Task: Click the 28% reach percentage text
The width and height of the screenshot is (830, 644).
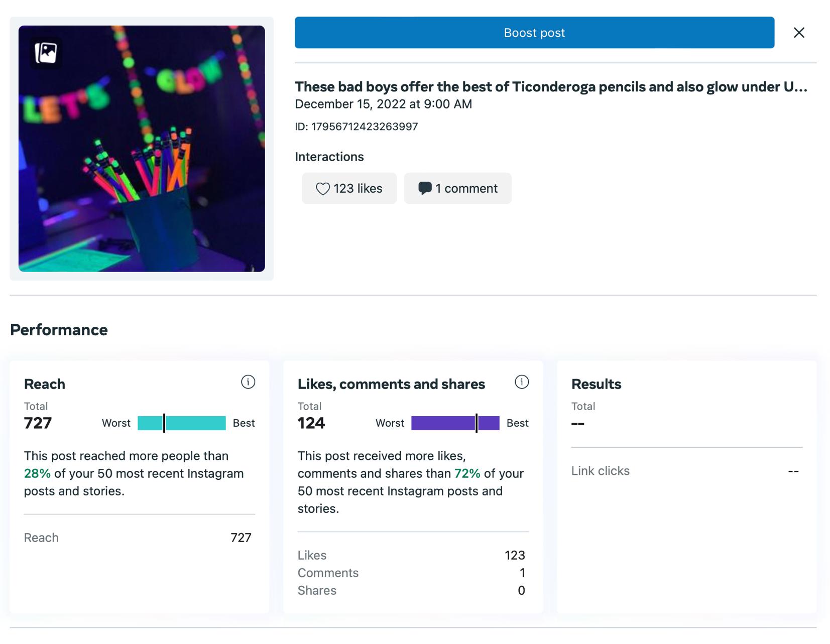Action: coord(37,473)
